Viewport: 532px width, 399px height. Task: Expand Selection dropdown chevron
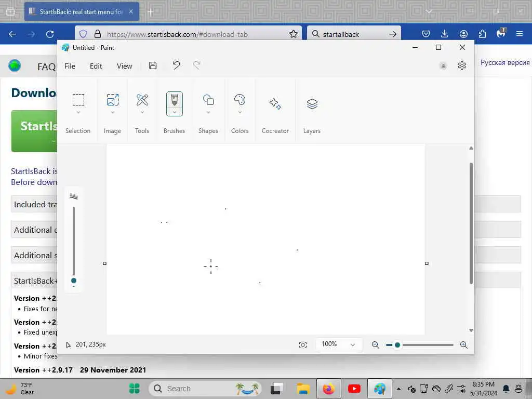[x=78, y=112]
